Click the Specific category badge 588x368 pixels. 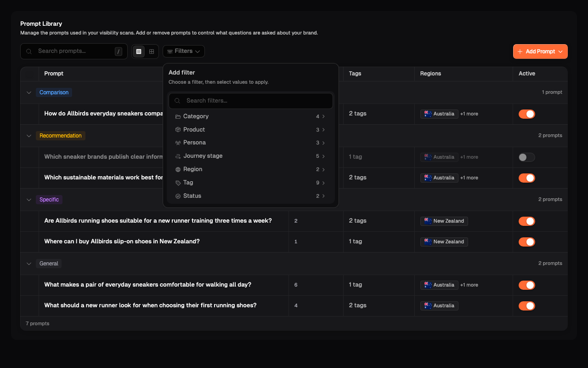point(49,200)
